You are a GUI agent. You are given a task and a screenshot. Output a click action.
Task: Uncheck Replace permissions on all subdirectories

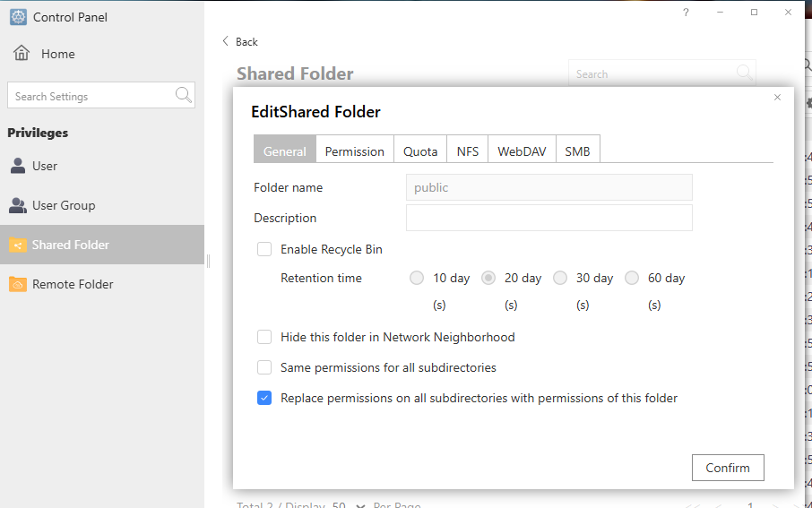(264, 398)
